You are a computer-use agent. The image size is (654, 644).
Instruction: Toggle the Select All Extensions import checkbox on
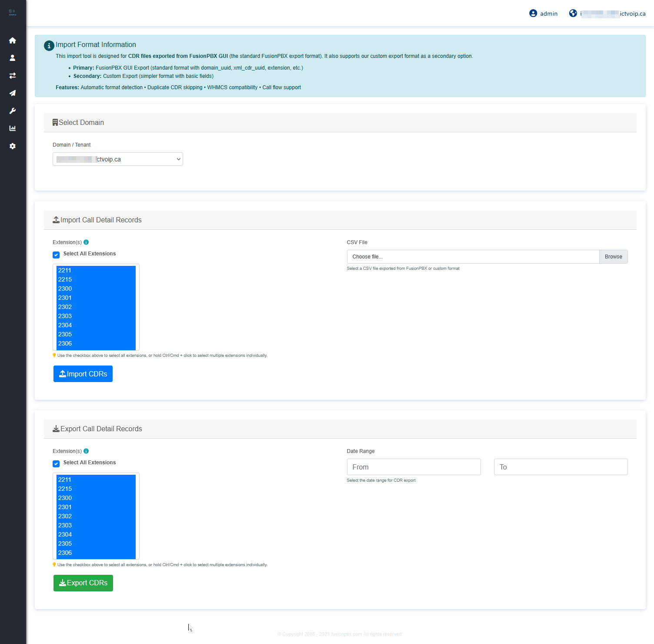click(56, 255)
